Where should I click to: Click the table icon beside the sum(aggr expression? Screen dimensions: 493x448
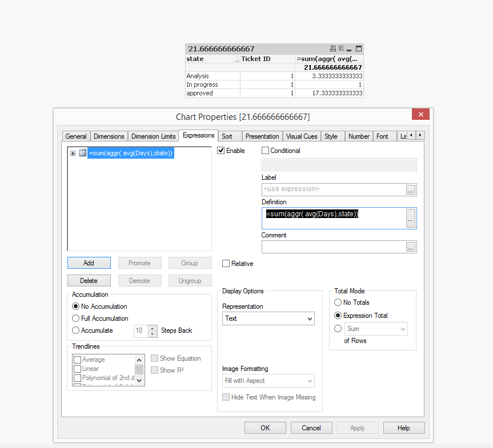point(83,153)
